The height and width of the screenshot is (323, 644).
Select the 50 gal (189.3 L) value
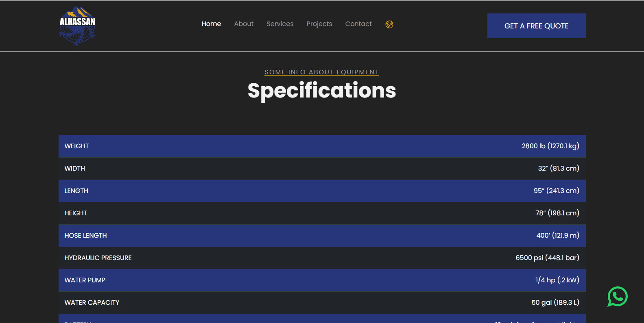tap(555, 303)
